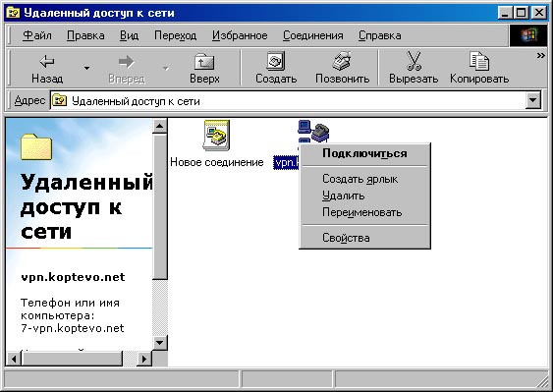Screen dimensions: 553x392
Task: Choose Подключиться in the context menu
Action: (364, 153)
